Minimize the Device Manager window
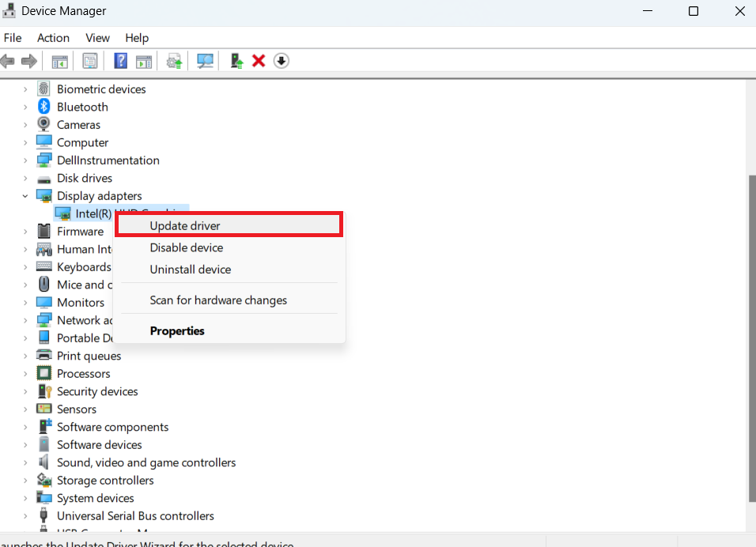756x547 pixels. click(x=648, y=11)
